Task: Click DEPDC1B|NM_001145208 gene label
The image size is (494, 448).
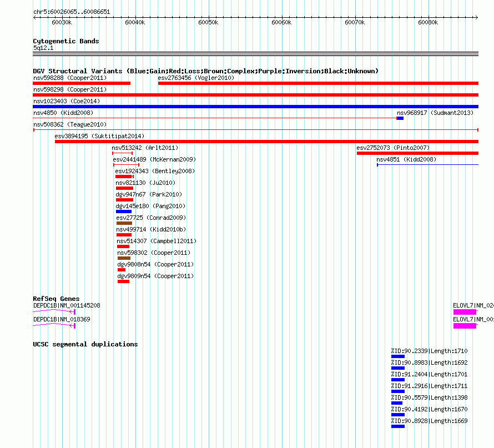Action: pyautogui.click(x=67, y=305)
